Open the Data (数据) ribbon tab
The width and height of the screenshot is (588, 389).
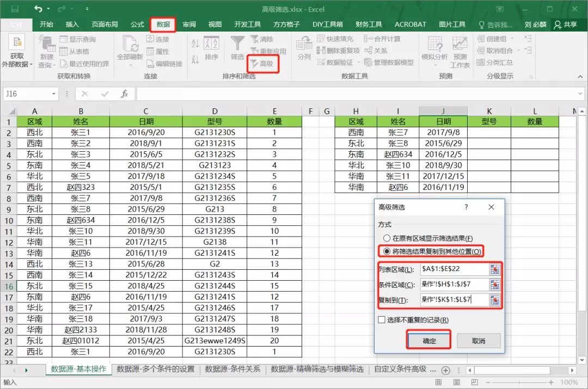163,24
